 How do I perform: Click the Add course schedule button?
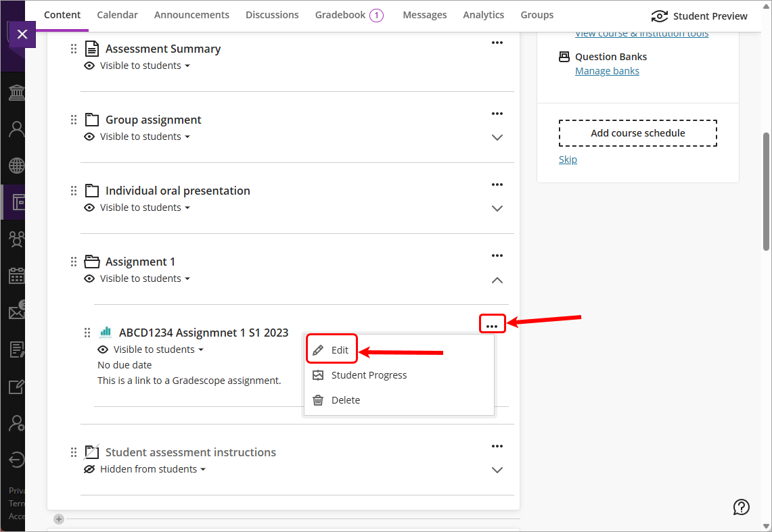(637, 132)
